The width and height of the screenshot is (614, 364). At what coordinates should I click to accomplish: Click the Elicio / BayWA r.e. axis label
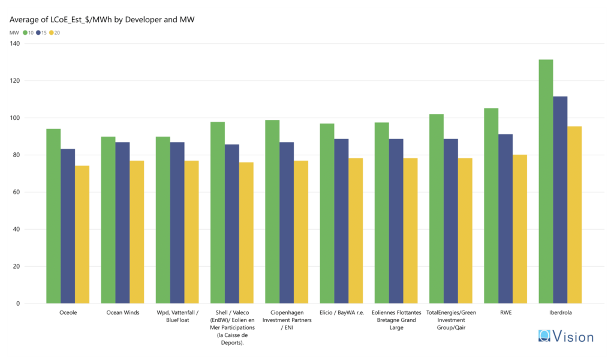pyautogui.click(x=341, y=312)
